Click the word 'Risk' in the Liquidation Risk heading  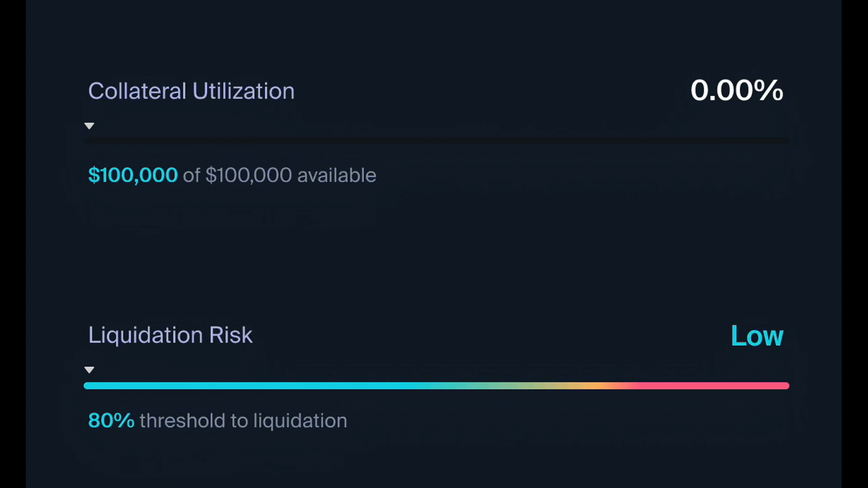click(x=231, y=335)
